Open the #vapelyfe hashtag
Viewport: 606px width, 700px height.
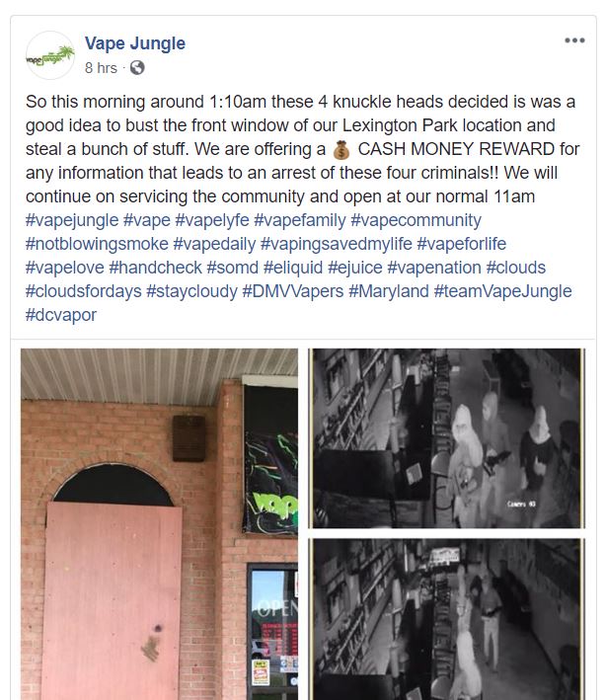tap(212, 220)
